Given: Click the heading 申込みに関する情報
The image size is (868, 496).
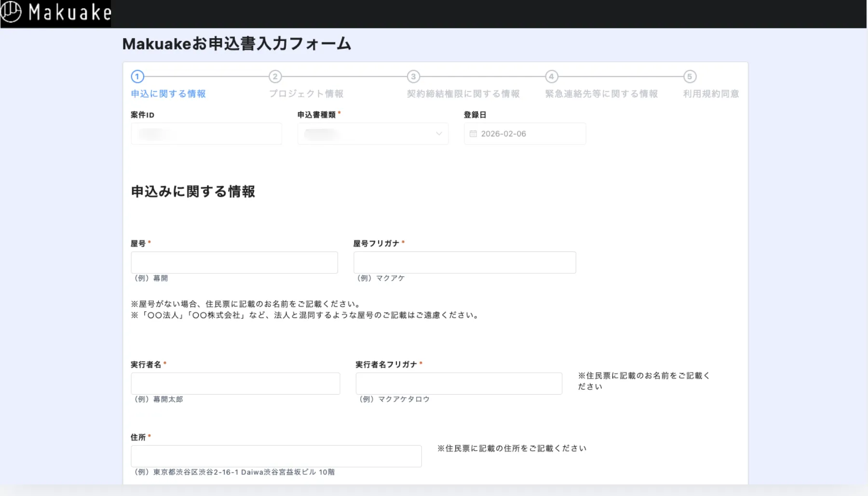Looking at the screenshot, I should [x=193, y=192].
